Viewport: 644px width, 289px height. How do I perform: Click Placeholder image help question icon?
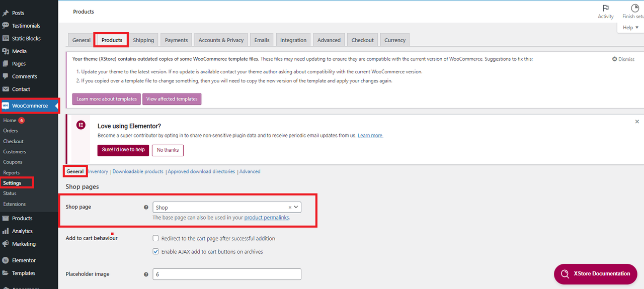146,274
